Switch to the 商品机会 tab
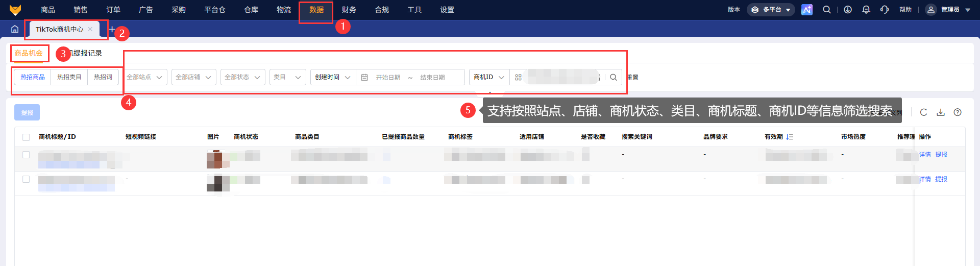Image resolution: width=980 pixels, height=266 pixels. (29, 53)
